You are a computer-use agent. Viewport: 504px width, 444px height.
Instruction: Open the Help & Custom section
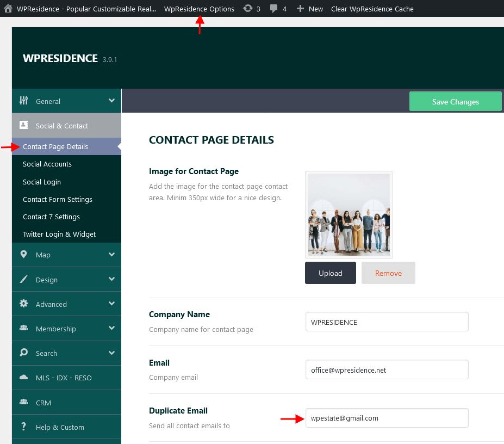pos(66,427)
